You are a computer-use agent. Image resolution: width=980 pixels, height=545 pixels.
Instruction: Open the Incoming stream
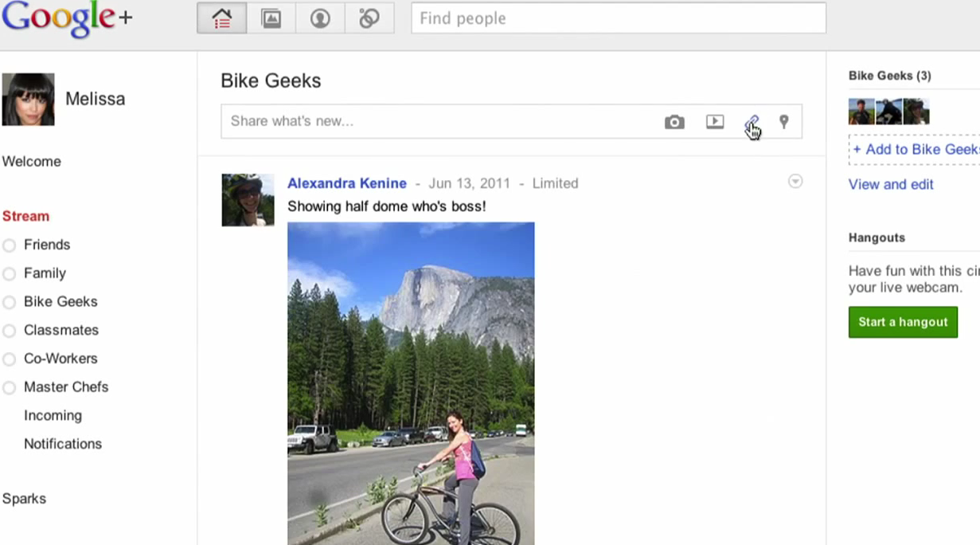53,415
